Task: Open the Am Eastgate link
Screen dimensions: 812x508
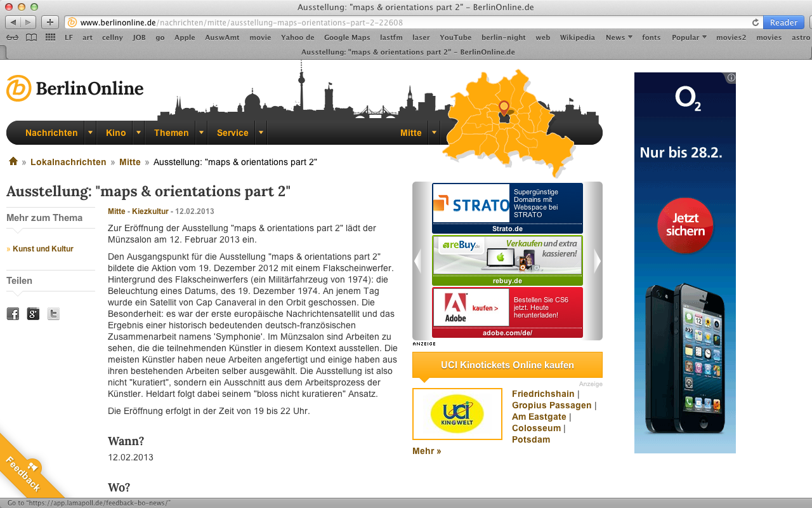Action: [x=539, y=417]
